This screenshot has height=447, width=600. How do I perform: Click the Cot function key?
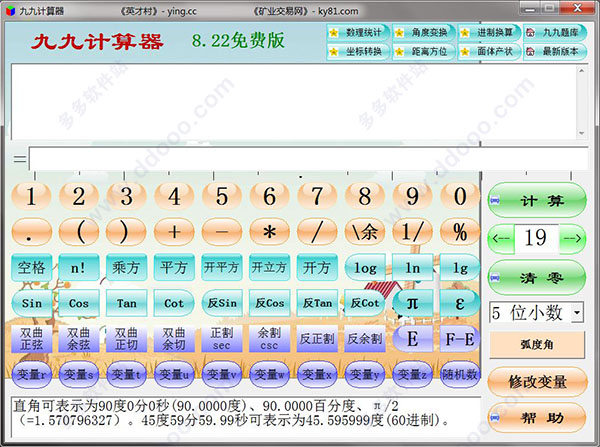174,303
